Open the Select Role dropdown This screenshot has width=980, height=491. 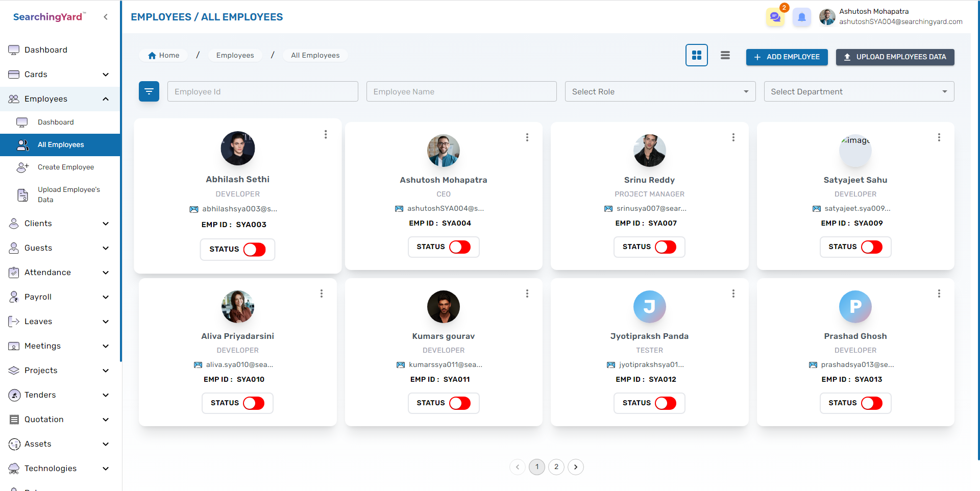pos(659,91)
